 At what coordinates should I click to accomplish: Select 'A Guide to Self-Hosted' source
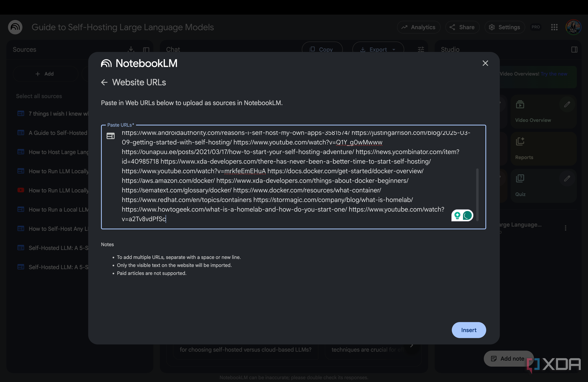pyautogui.click(x=53, y=133)
